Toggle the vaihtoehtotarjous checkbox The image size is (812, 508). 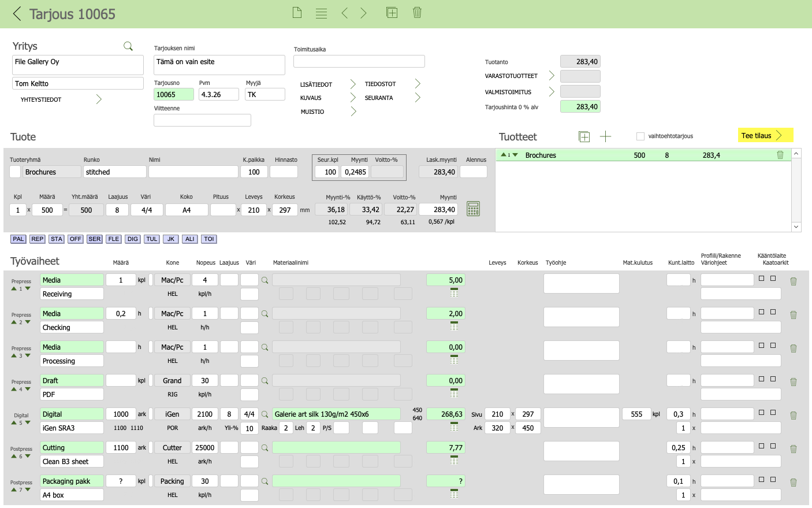click(x=640, y=136)
